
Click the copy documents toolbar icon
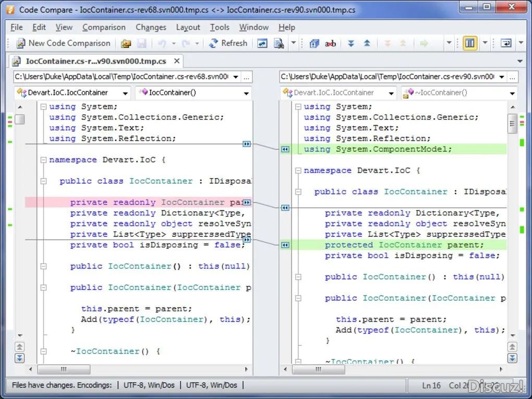point(314,43)
